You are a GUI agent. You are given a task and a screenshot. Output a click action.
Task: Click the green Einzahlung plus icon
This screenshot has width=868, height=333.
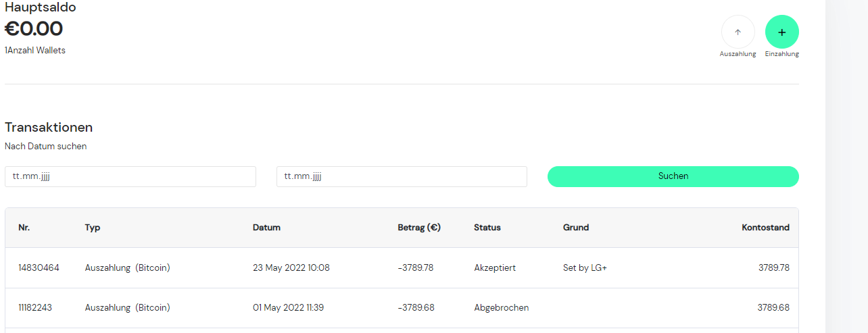(x=781, y=32)
